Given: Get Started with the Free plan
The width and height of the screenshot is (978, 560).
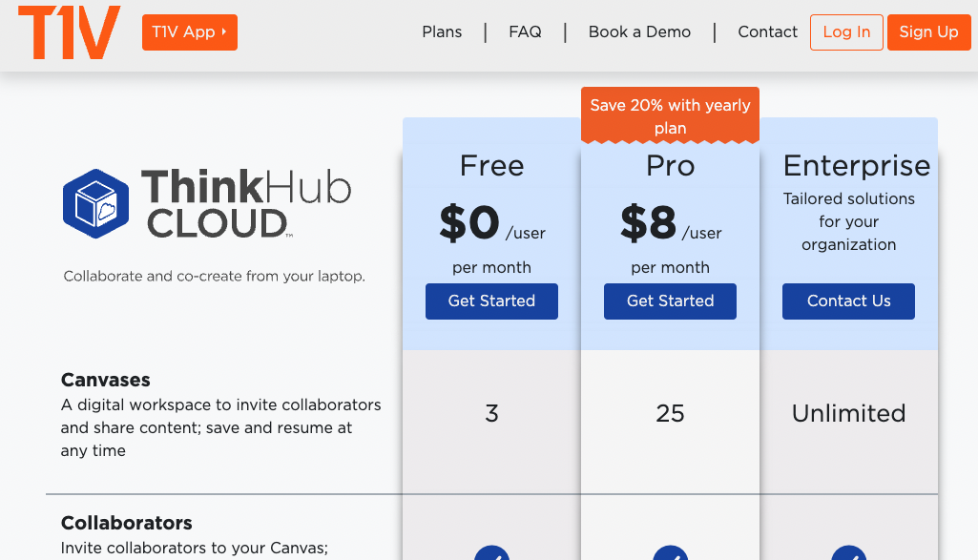Looking at the screenshot, I should coord(491,301).
